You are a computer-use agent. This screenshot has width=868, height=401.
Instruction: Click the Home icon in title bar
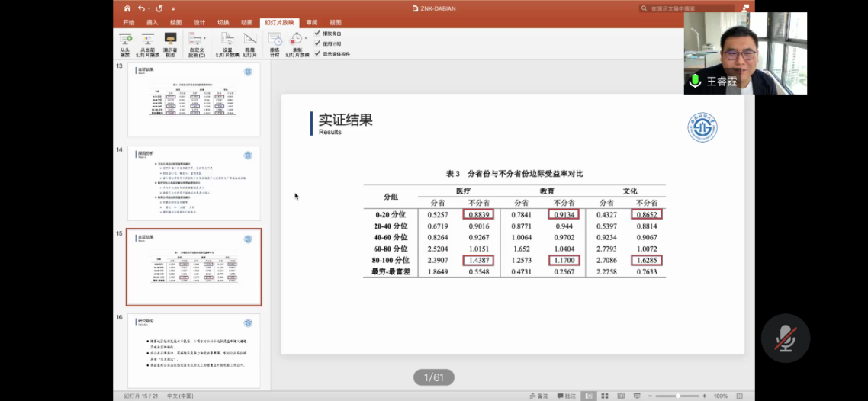click(x=127, y=8)
